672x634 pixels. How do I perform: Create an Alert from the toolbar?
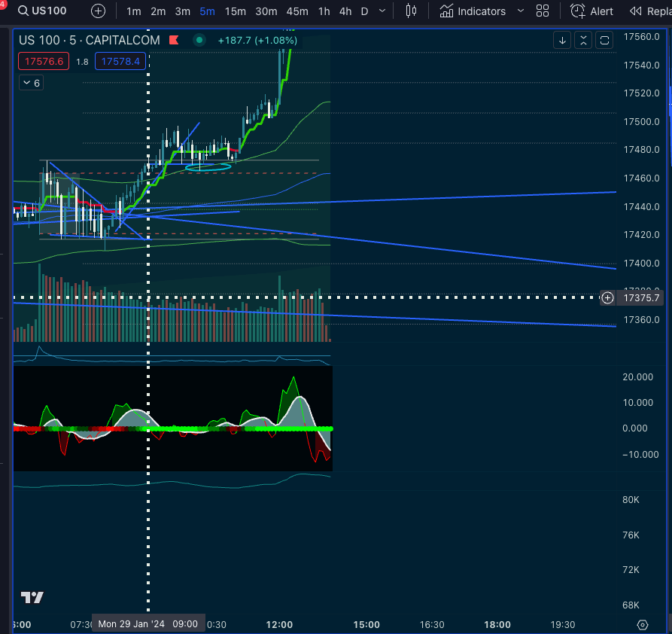tap(591, 11)
